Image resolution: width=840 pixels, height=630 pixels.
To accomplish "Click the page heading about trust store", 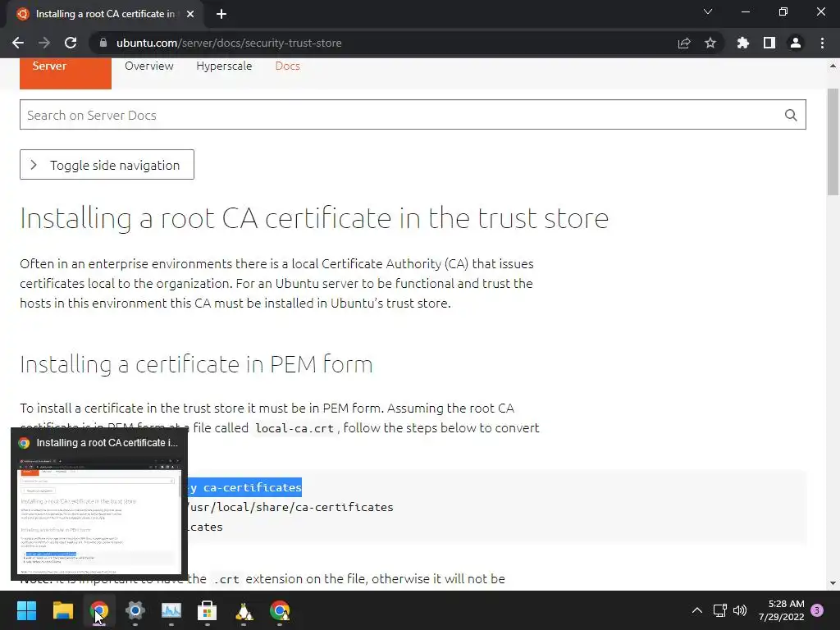I will 314,218.
